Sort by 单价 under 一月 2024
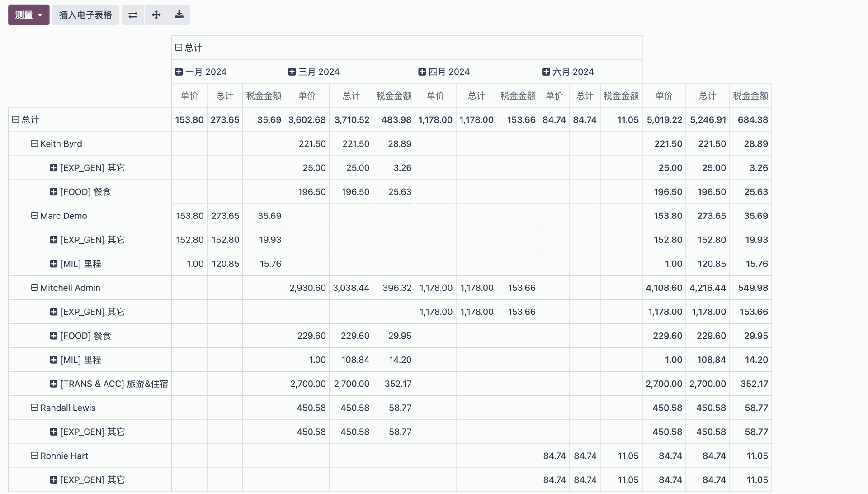 (x=189, y=96)
